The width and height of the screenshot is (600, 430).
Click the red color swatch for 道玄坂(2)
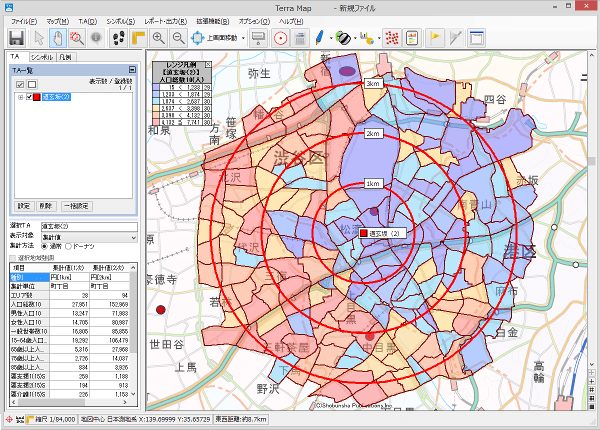pyautogui.click(x=37, y=97)
